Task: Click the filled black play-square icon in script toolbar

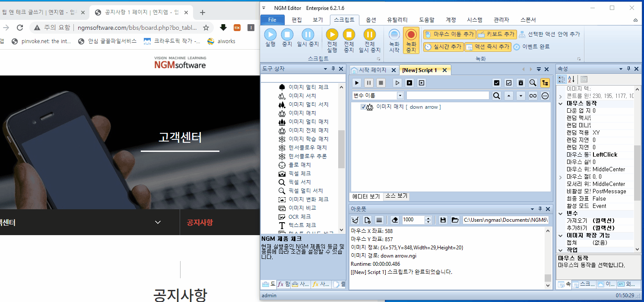Action: point(409,83)
